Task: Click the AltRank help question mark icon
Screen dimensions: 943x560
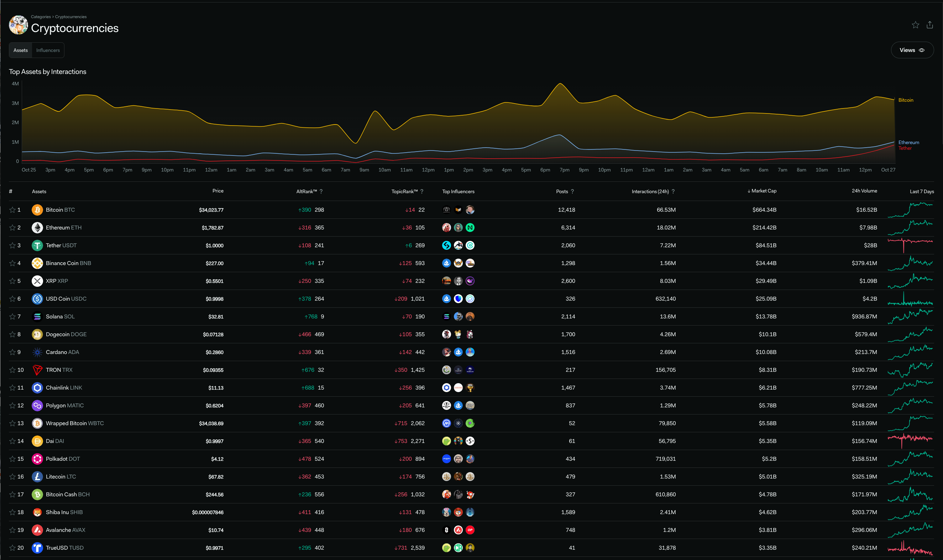Action: [321, 192]
